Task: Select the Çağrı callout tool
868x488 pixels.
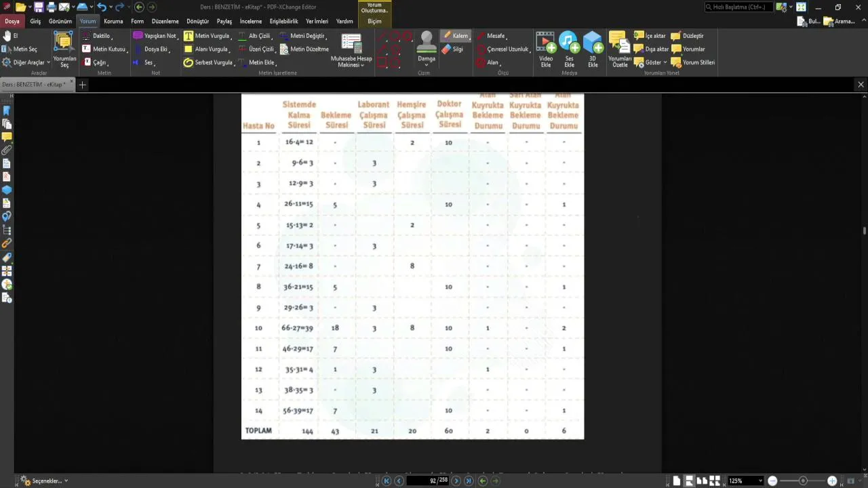Action: (x=95, y=62)
